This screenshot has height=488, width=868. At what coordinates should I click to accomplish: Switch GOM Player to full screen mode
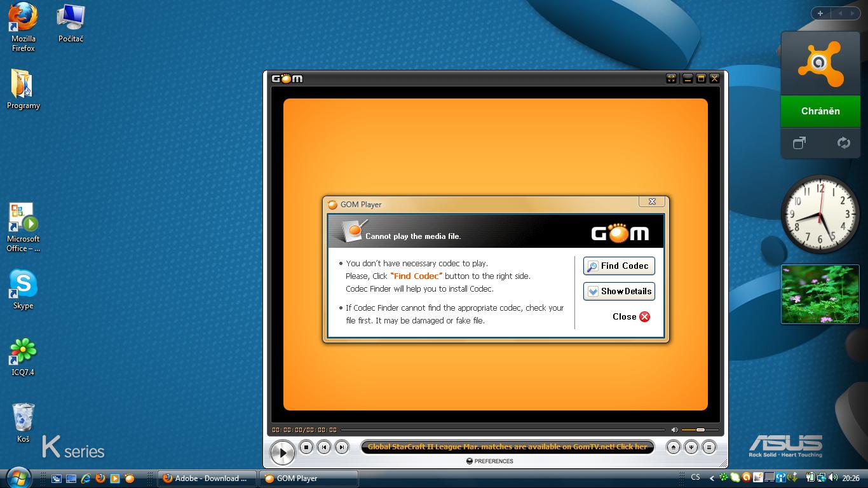tap(671, 78)
